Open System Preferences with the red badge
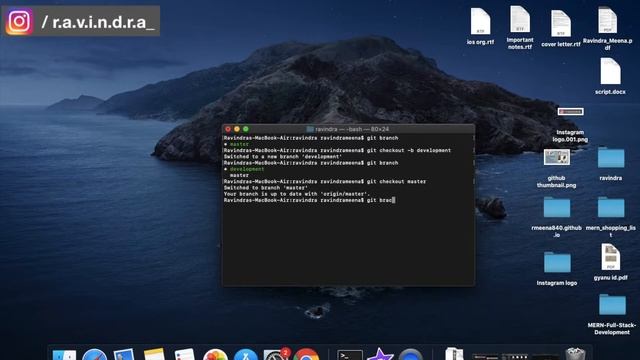 pyautogui.click(x=276, y=355)
